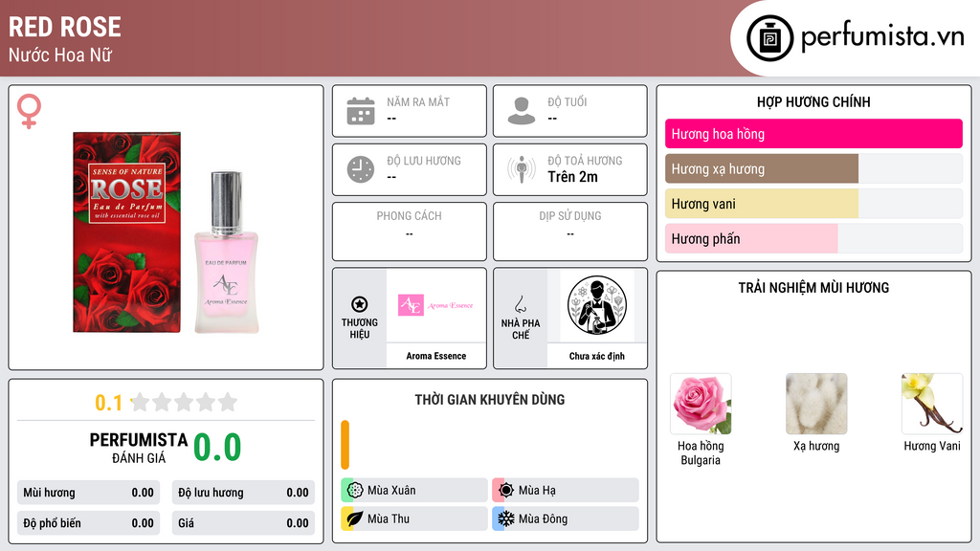Click the star badge icon above Thương Hiệu
Viewport: 980px width, 551px height.
tap(360, 304)
